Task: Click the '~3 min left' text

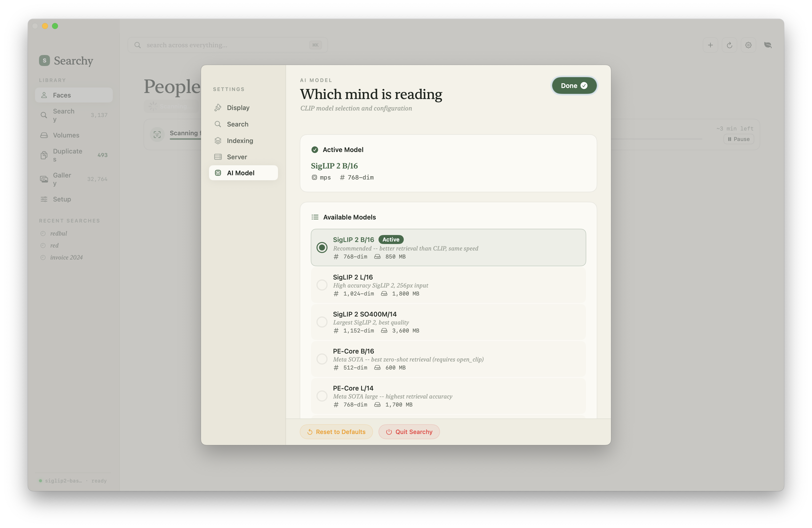Action: pos(734,128)
